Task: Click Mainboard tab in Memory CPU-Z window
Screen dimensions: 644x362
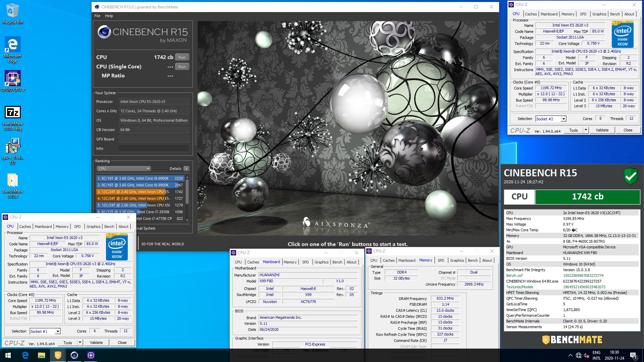Action: coord(407,260)
